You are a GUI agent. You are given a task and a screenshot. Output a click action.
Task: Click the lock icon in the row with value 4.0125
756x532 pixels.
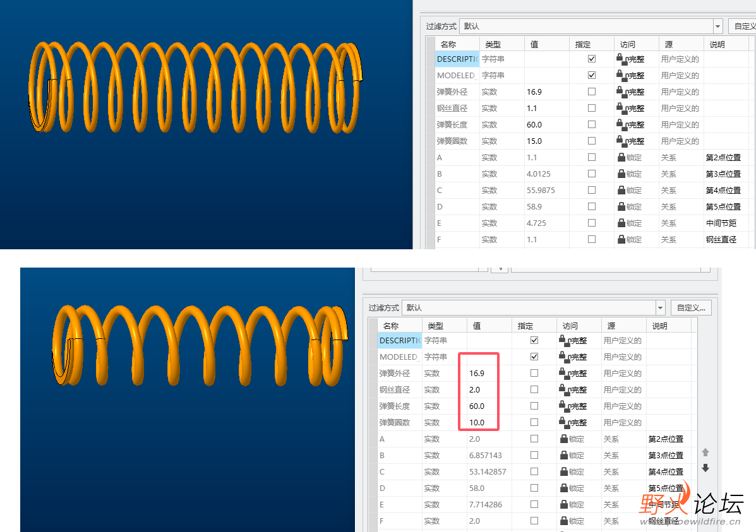(x=621, y=174)
